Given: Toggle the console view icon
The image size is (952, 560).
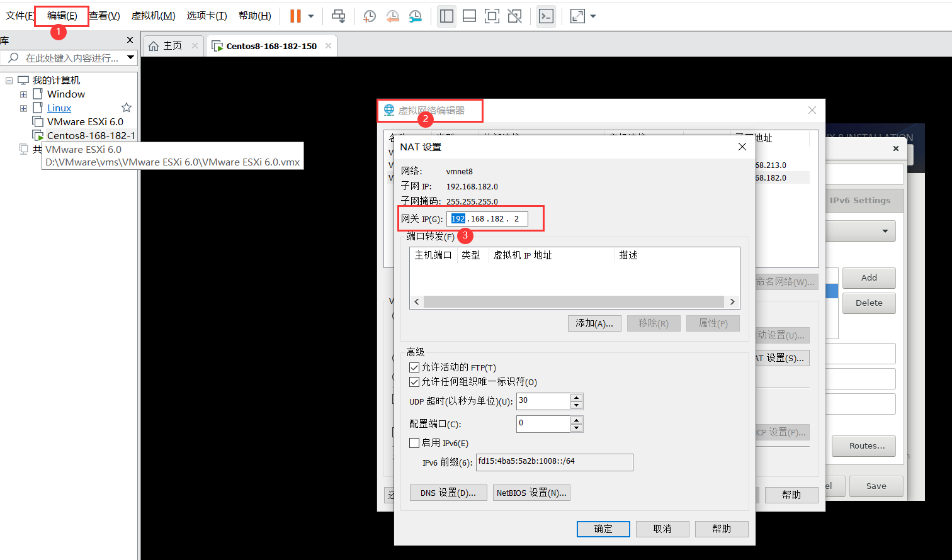Looking at the screenshot, I should click(x=546, y=16).
